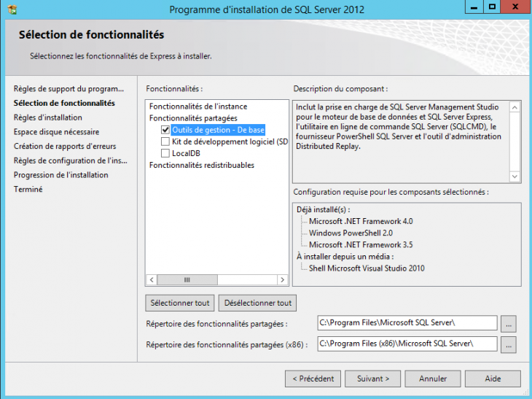The width and height of the screenshot is (532, 399).
Task: Check Kit de développement logiciel checkbox
Action: [x=165, y=142]
